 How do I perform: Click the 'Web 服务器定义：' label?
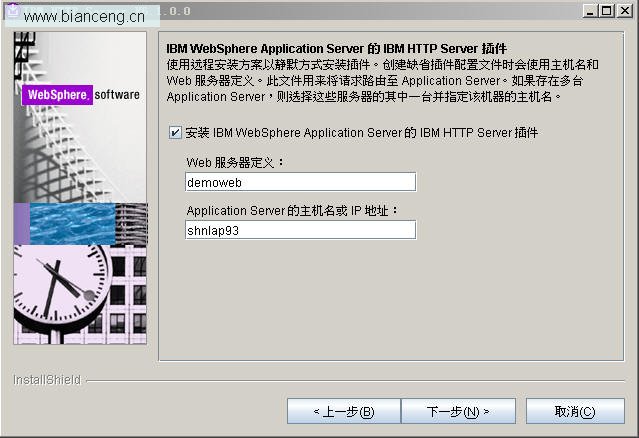(x=235, y=163)
